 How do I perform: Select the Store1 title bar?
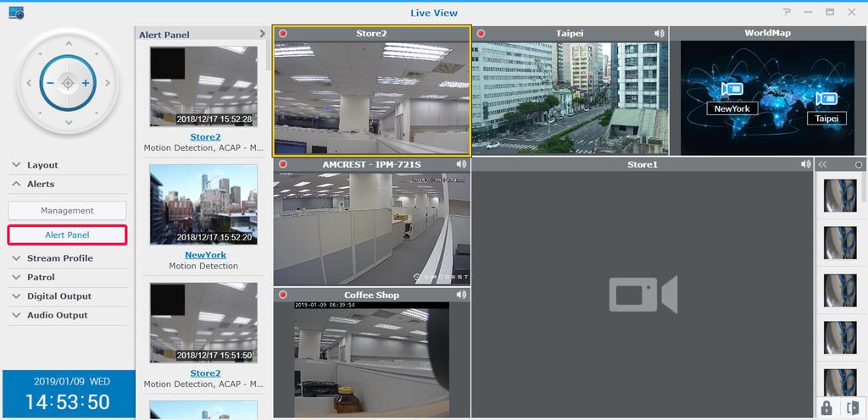pyautogui.click(x=643, y=164)
